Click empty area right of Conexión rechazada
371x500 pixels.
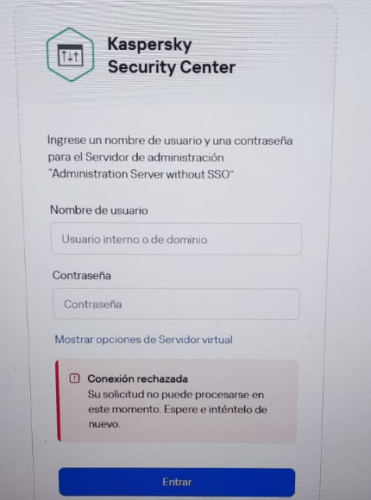240,379
